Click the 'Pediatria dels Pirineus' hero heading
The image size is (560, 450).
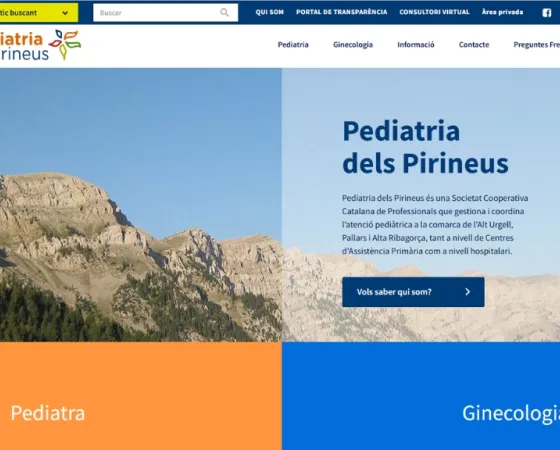click(x=425, y=147)
